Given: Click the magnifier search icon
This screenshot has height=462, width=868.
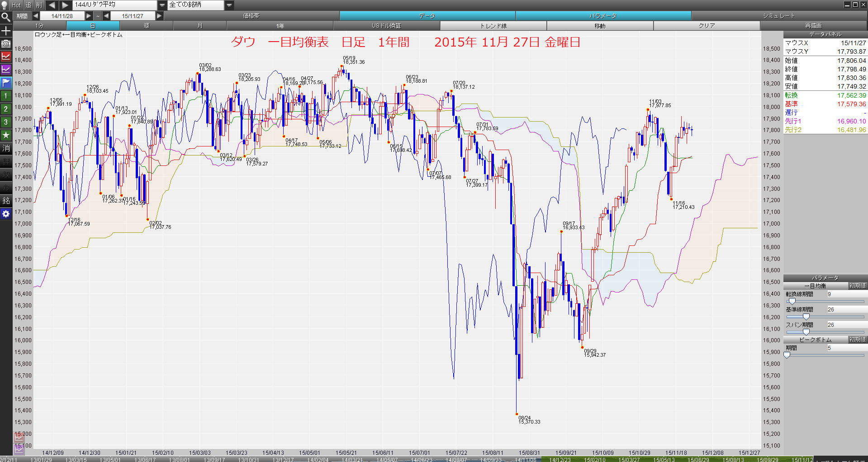Looking at the screenshot, I should pos(6,18).
